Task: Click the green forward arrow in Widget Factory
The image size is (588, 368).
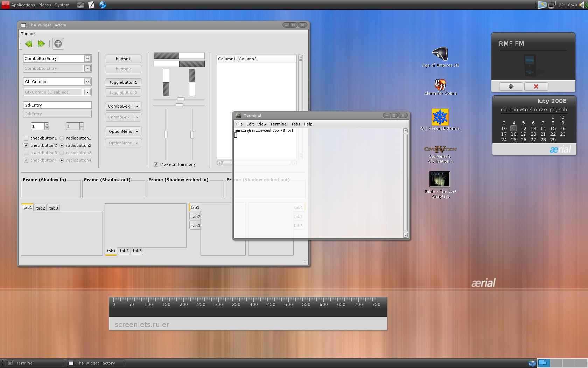Action: point(41,44)
